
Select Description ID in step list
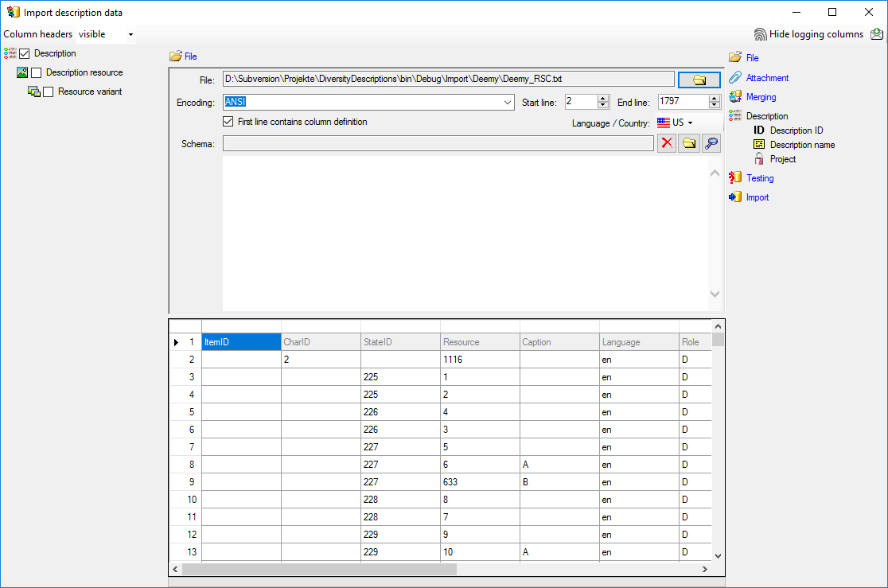click(x=796, y=130)
